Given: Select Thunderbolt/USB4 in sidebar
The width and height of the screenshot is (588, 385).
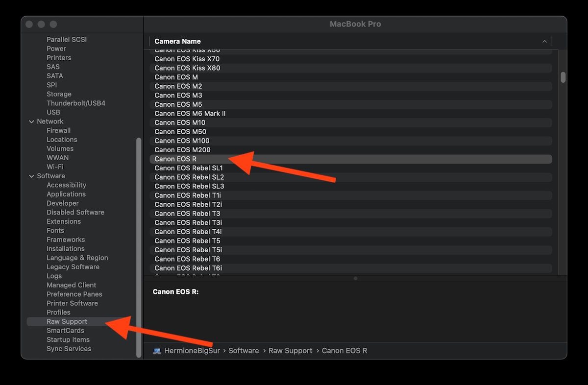Looking at the screenshot, I should click(x=76, y=103).
